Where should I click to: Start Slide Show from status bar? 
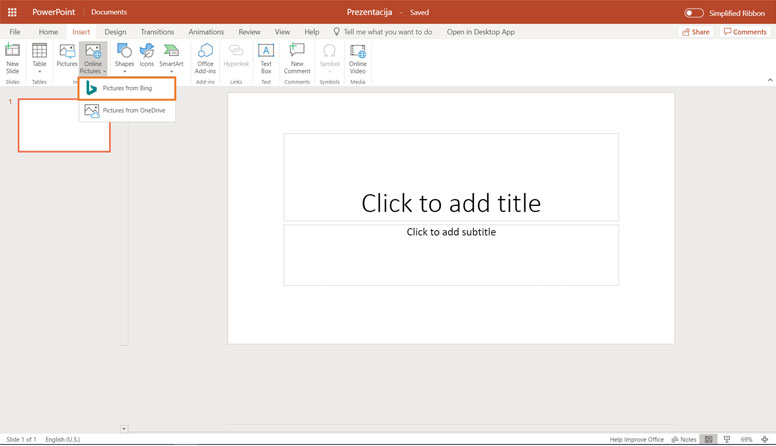pos(727,440)
